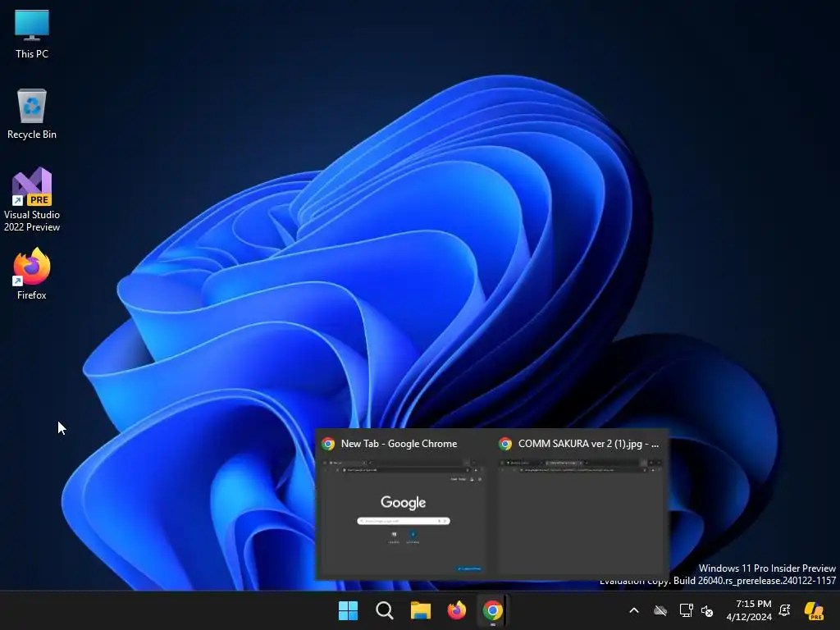The image size is (840, 630).
Task: Open Copilot preview icon in taskbar
Action: [814, 610]
